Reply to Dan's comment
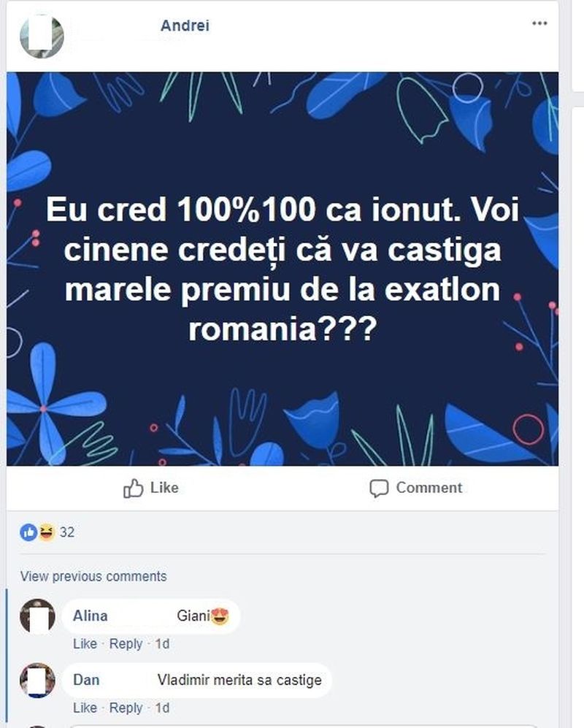 point(126,708)
